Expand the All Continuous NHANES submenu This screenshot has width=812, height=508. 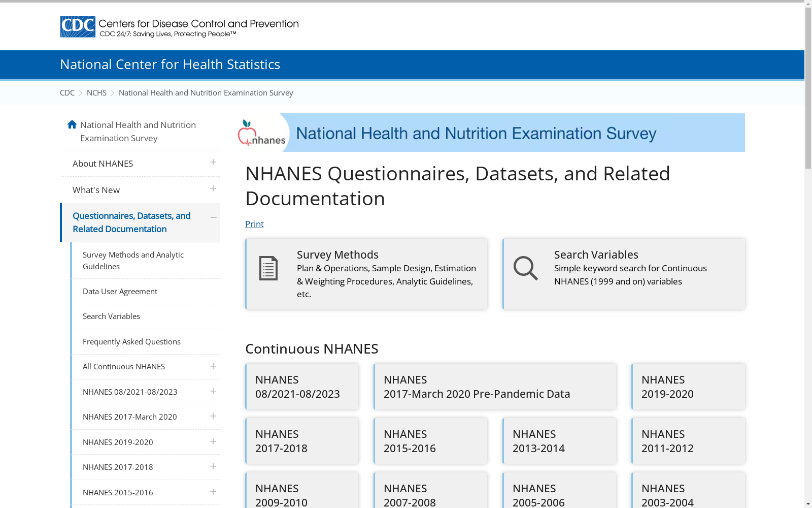(x=213, y=366)
